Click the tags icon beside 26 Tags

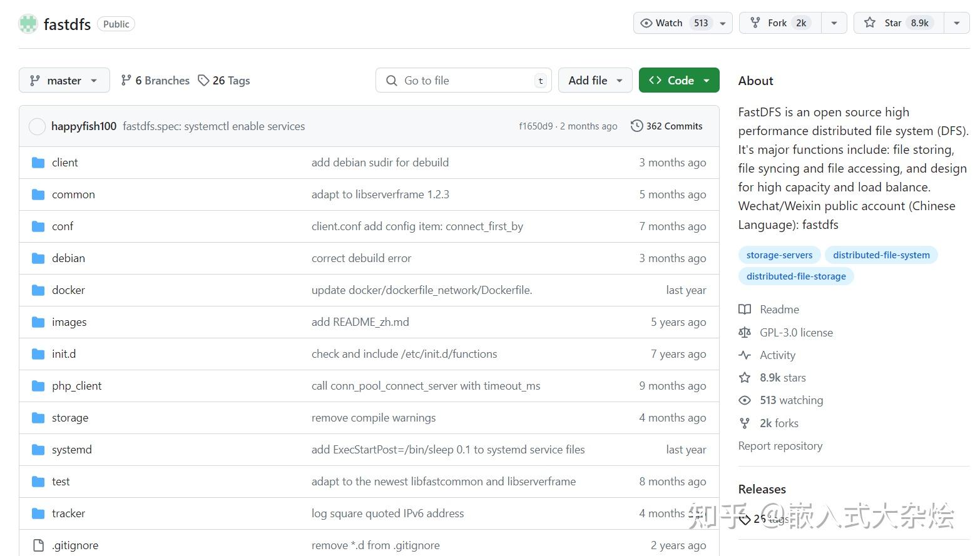[x=203, y=81]
